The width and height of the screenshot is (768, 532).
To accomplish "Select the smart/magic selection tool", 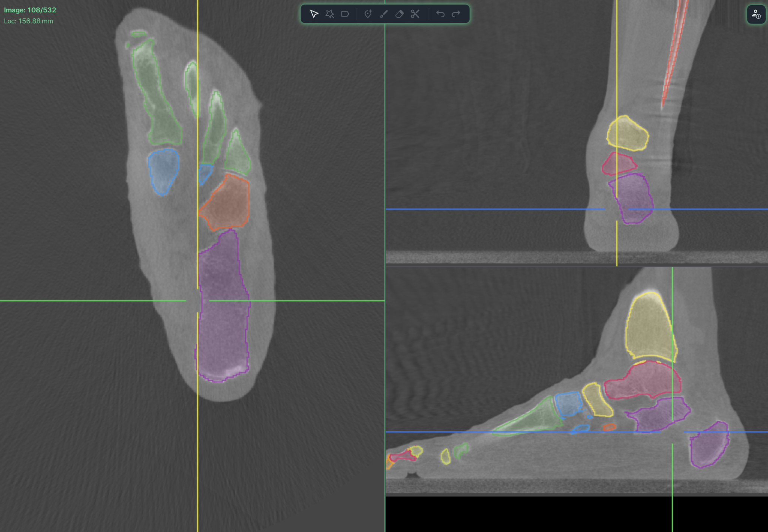I will 330,14.
